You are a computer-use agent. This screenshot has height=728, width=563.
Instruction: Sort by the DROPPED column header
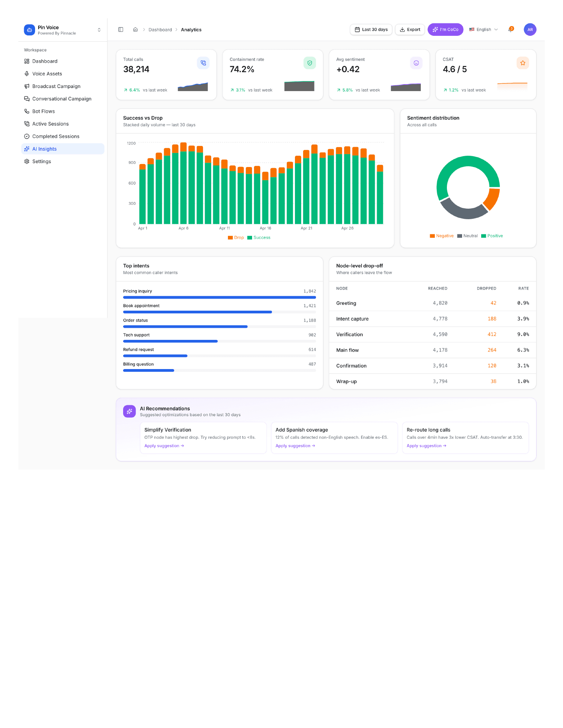[x=487, y=288]
